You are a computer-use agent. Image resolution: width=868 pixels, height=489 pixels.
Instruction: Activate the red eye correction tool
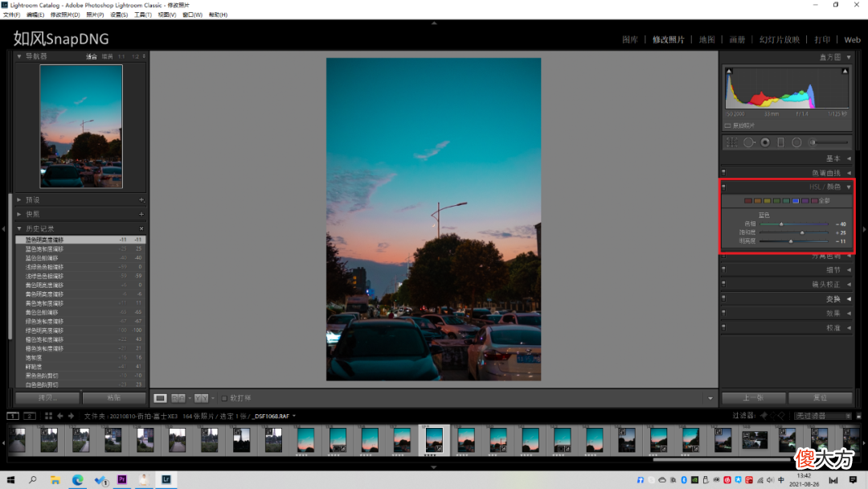pos(765,142)
